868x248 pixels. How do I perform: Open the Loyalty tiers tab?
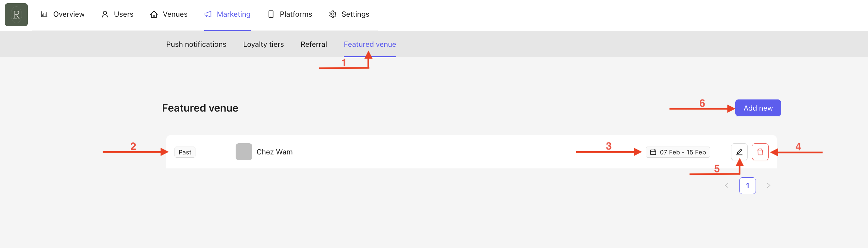[263, 44]
